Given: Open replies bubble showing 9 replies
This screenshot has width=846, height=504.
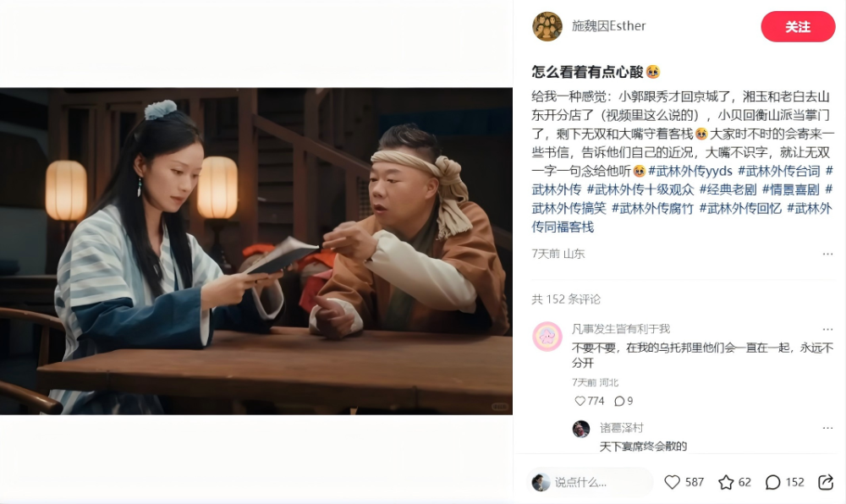Looking at the screenshot, I should coord(619,401).
